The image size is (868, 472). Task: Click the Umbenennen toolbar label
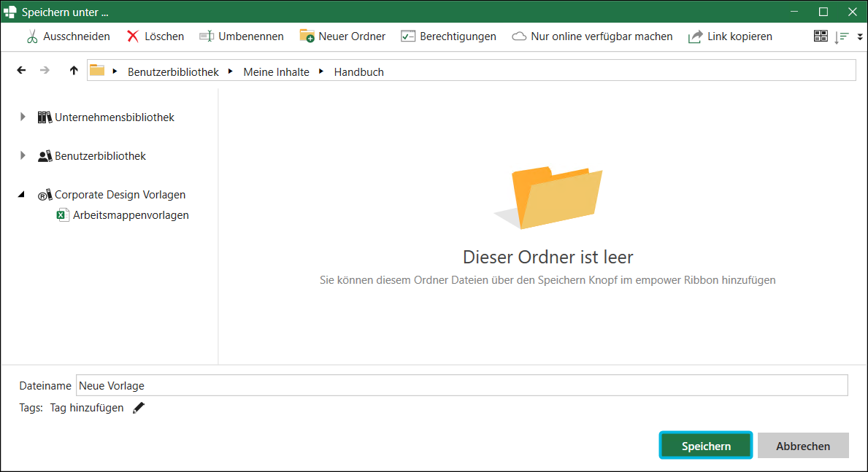251,36
